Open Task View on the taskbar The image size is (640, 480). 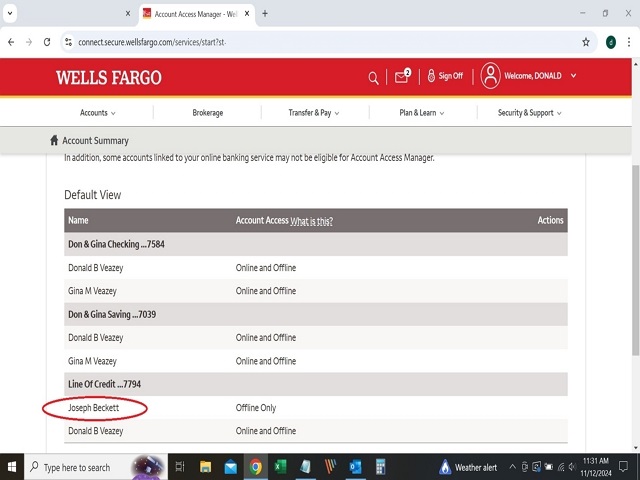coord(180,467)
